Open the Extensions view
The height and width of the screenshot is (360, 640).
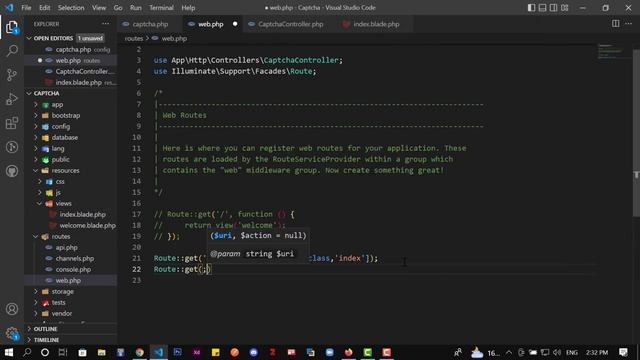point(12,123)
